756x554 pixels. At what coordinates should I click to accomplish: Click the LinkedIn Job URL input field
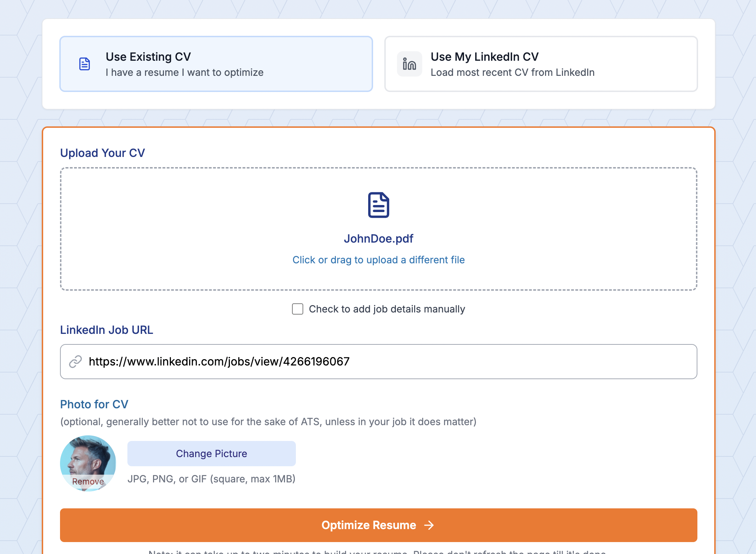[378, 362]
